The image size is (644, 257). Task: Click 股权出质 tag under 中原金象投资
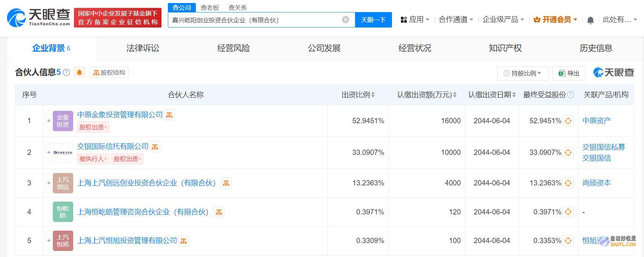click(93, 127)
